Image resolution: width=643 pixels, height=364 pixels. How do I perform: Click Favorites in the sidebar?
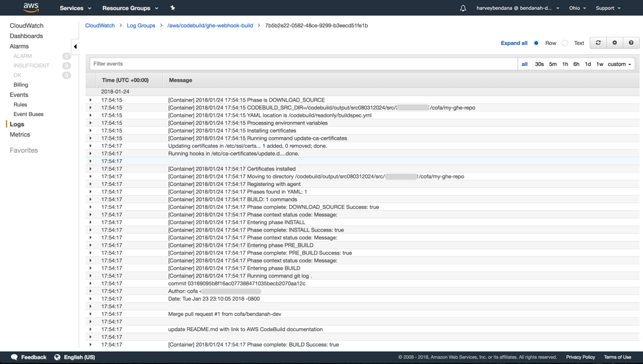[24, 150]
